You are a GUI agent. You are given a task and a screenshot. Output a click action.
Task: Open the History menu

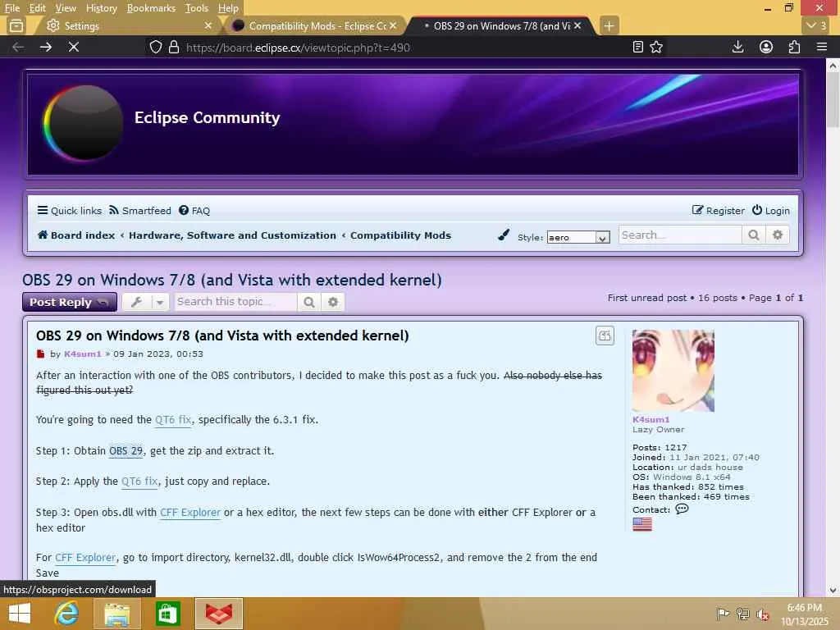point(101,8)
